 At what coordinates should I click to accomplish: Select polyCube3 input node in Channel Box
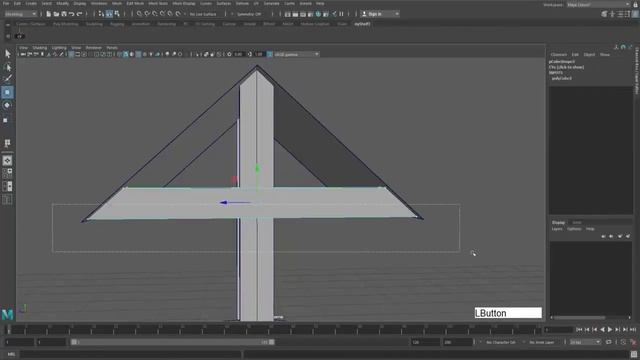tap(562, 78)
